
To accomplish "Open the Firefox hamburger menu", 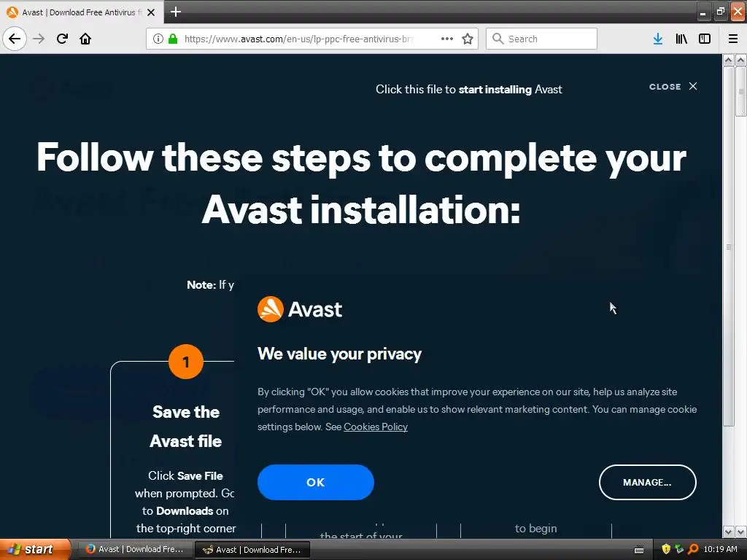I will point(733,39).
